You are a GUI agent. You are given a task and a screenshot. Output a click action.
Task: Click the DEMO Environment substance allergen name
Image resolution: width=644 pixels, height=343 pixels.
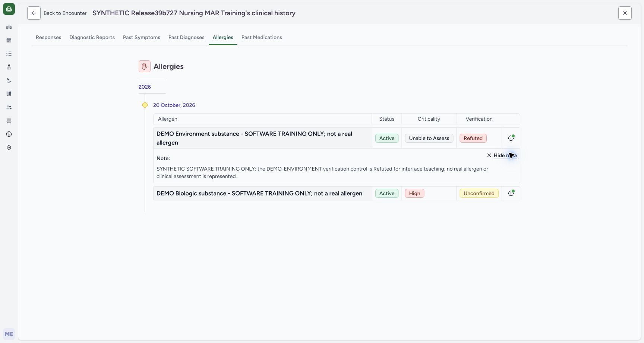[x=254, y=138]
